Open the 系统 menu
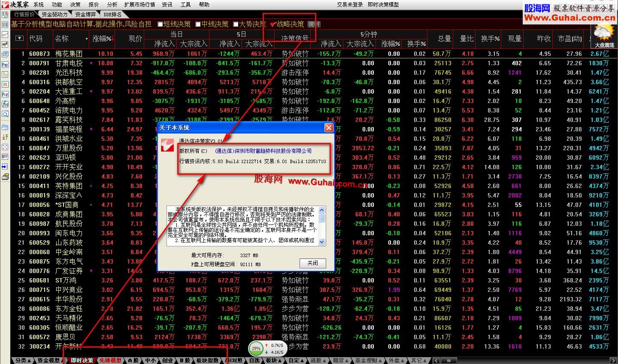Image resolution: width=618 pixels, height=364 pixels. point(39,5)
